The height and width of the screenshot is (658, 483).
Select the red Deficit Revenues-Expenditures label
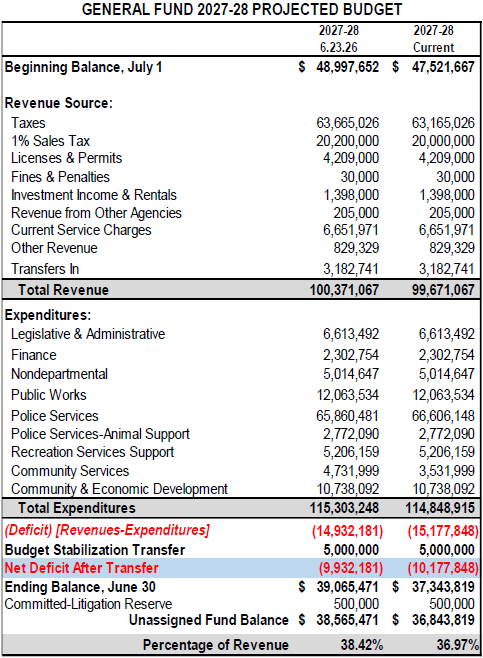coord(107,530)
